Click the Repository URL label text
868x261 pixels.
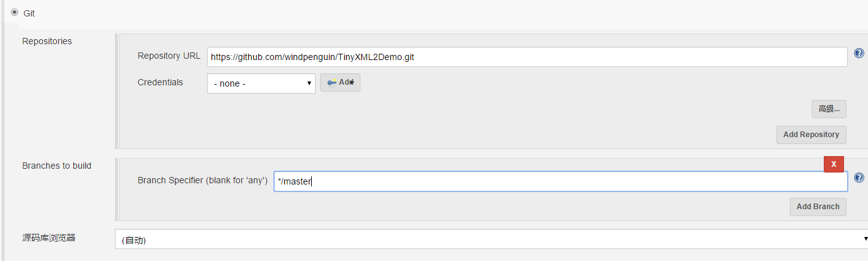coord(169,56)
